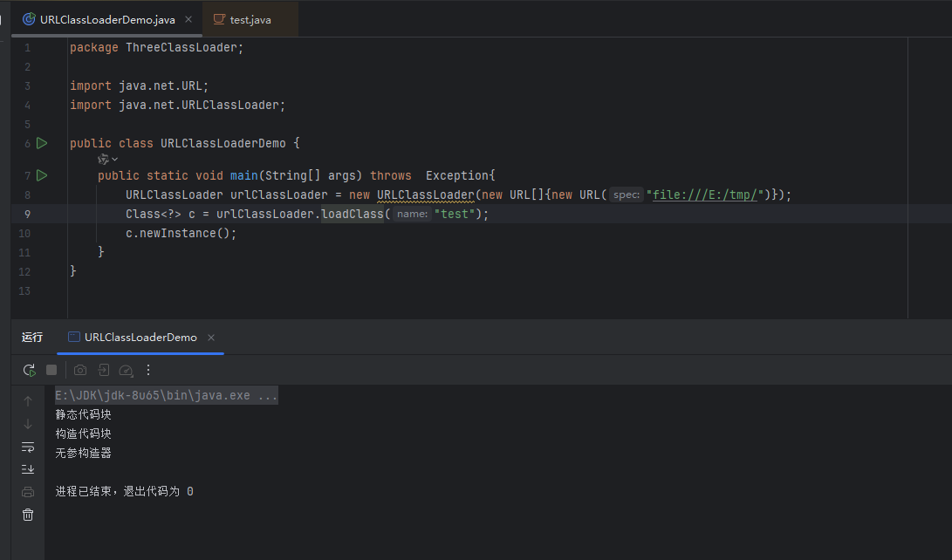Click the run gutter arrow on line 6
This screenshot has width=952, height=560.
(42, 143)
